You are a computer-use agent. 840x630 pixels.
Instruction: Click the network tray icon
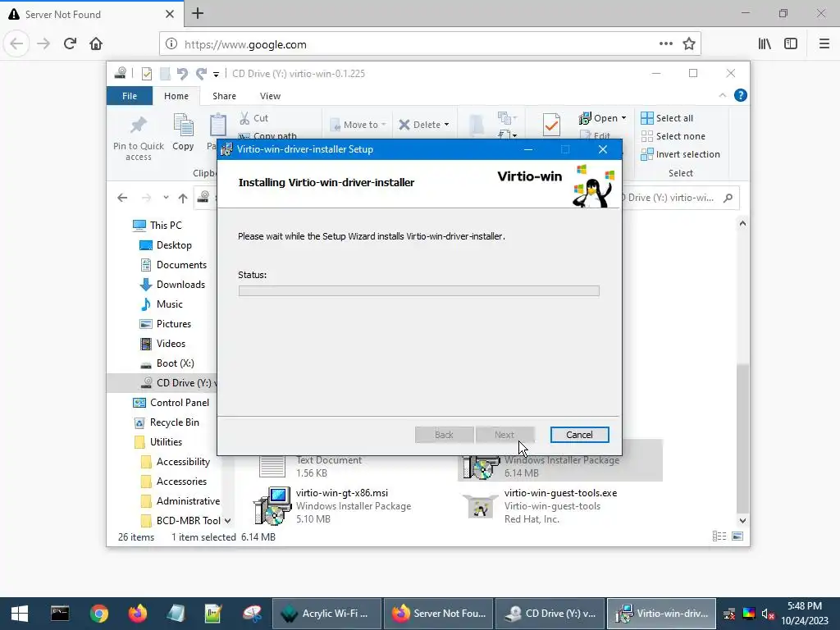(x=729, y=614)
